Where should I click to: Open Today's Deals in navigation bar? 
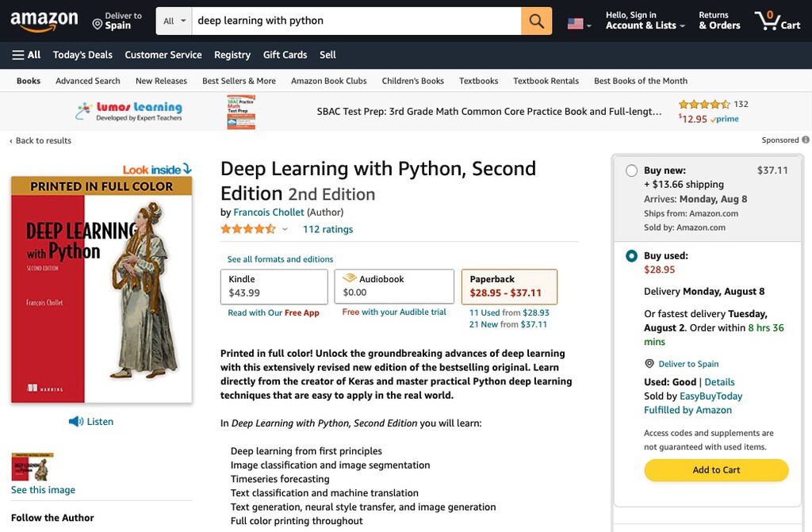(x=82, y=55)
